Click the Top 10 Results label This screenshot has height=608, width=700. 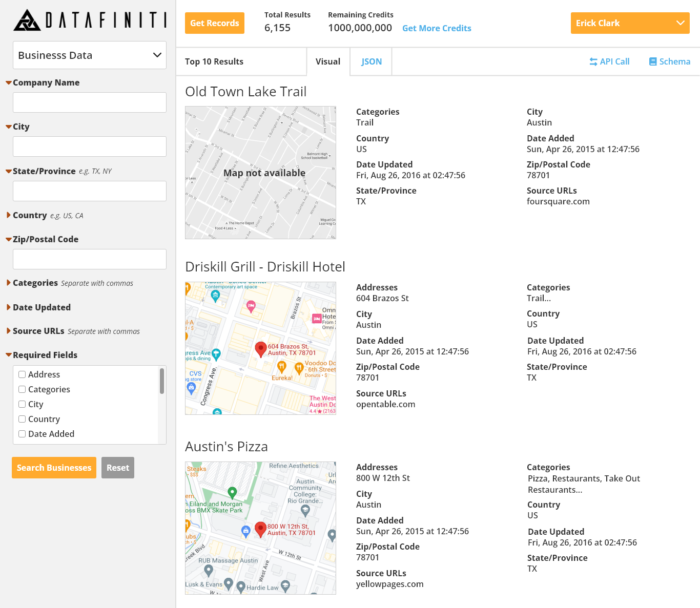coord(214,61)
